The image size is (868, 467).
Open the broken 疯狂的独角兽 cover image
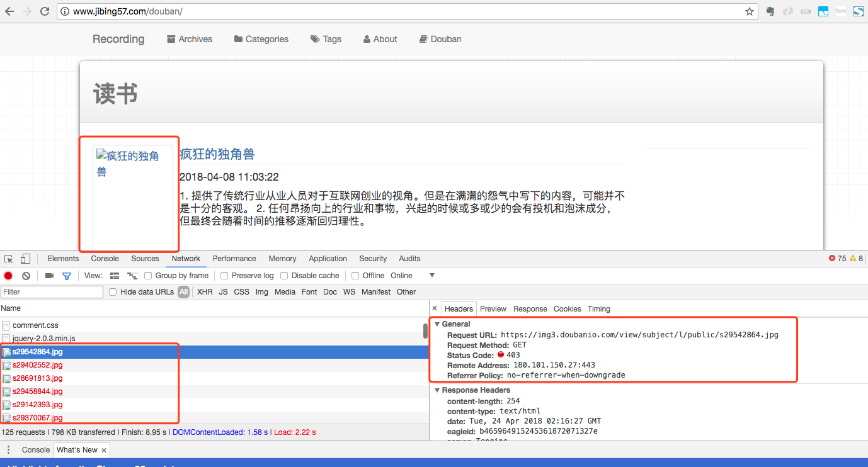click(133, 198)
